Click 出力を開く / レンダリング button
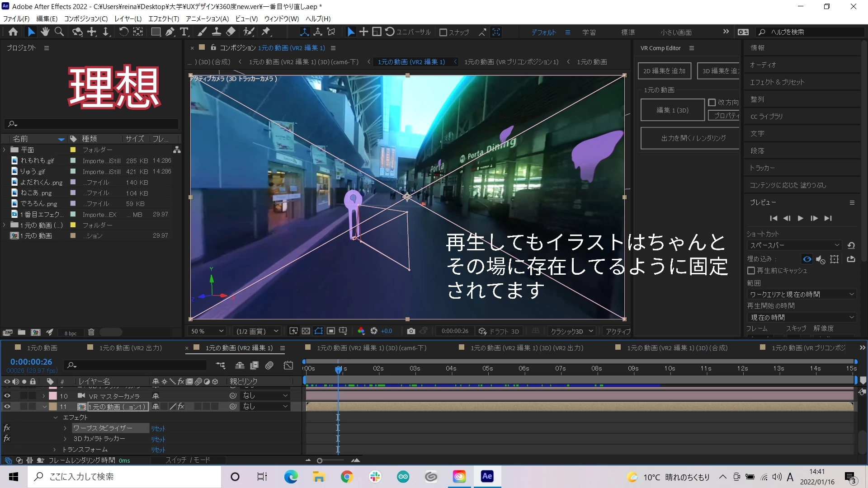This screenshot has height=488, width=868. coord(693,138)
